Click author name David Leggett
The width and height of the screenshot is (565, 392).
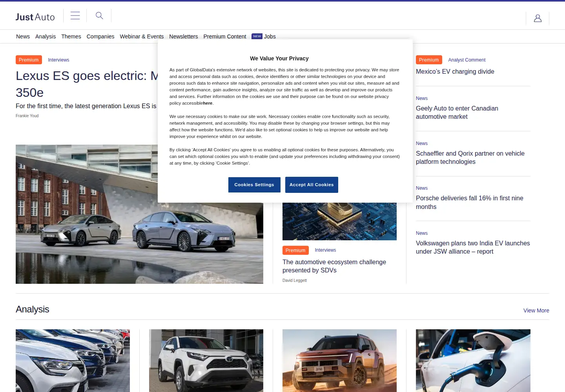tap(295, 280)
